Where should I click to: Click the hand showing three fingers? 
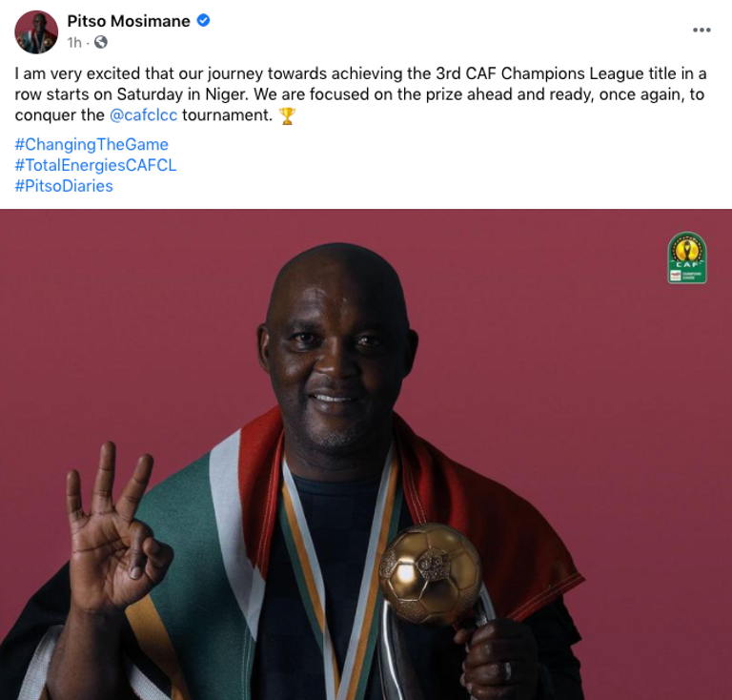click(x=114, y=527)
